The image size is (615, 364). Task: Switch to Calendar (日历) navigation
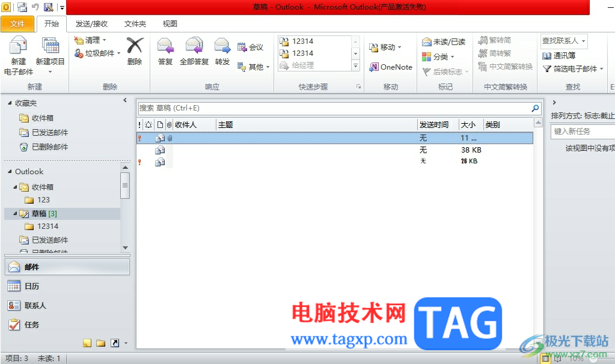(x=67, y=286)
